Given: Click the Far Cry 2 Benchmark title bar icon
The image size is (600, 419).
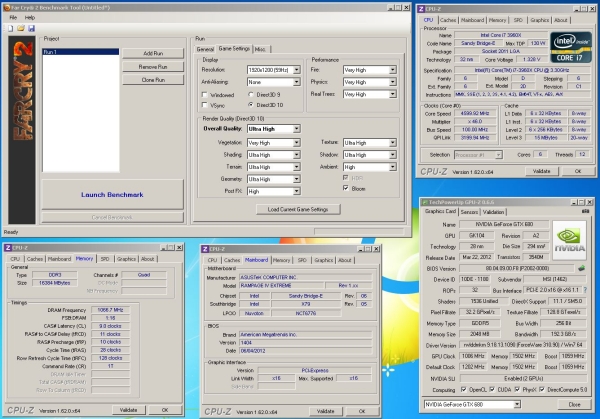Looking at the screenshot, I should (7, 7).
